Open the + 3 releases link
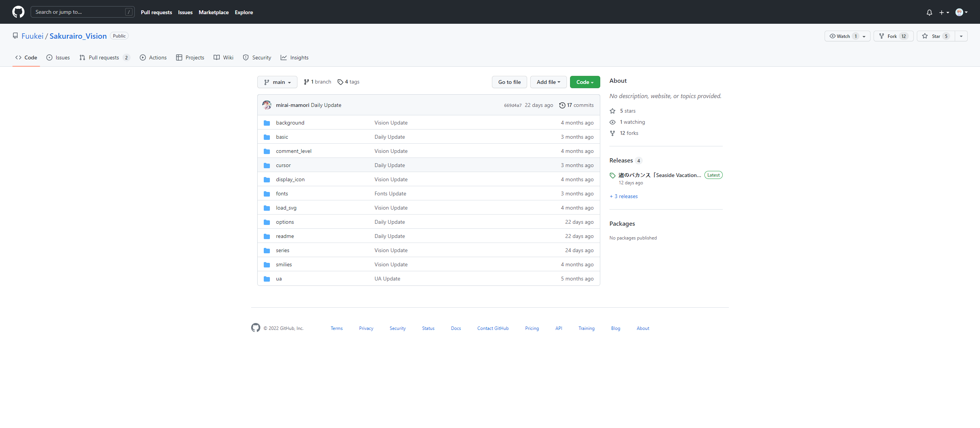The width and height of the screenshot is (980, 428). point(624,196)
